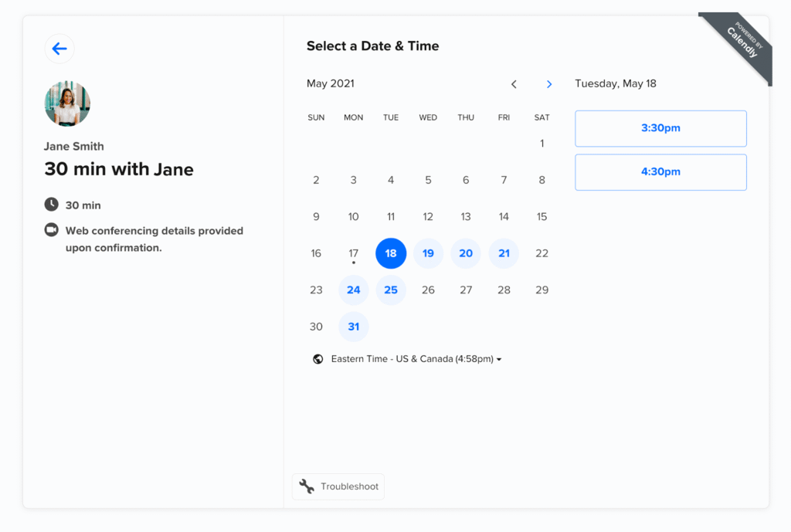The height and width of the screenshot is (532, 791).
Task: Choose May 20 as the date
Action: tap(466, 253)
